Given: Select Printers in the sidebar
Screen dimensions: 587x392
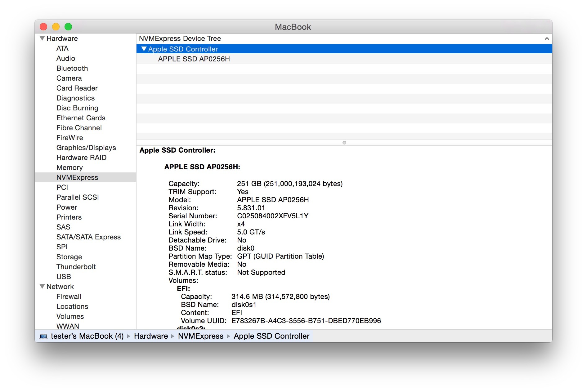Looking at the screenshot, I should [69, 217].
